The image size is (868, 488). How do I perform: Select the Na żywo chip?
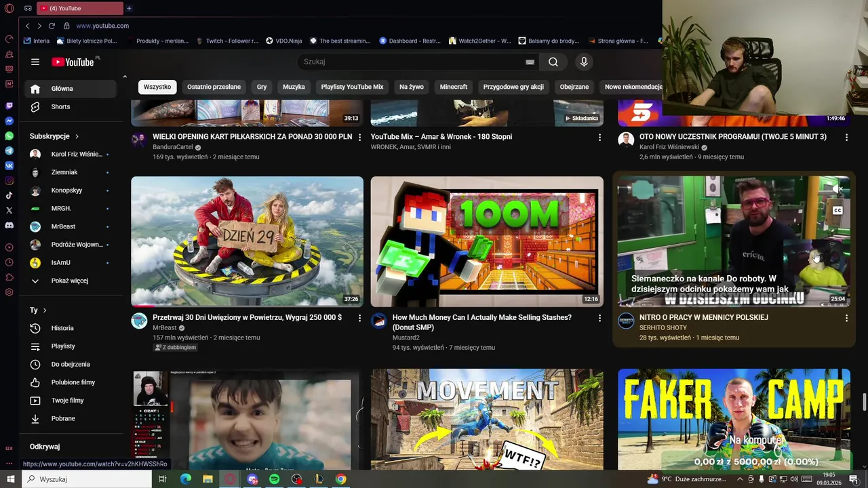(412, 87)
